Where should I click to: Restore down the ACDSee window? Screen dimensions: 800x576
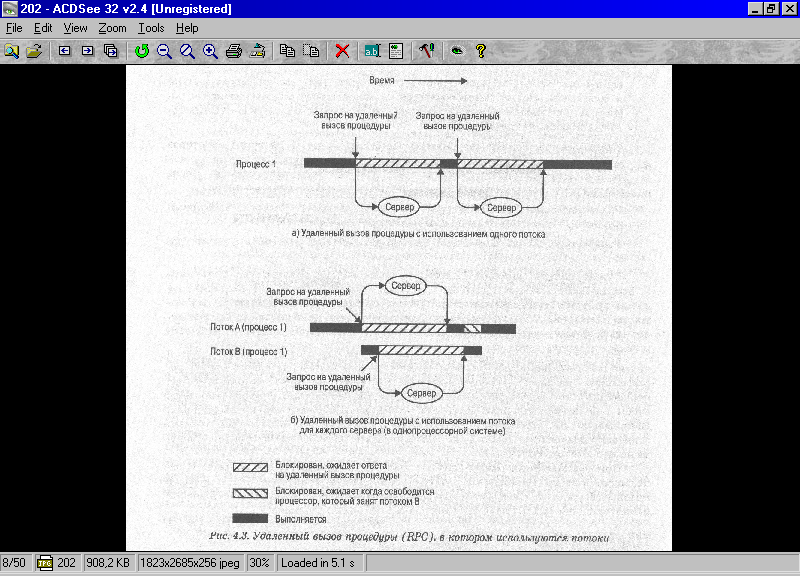tap(770, 9)
